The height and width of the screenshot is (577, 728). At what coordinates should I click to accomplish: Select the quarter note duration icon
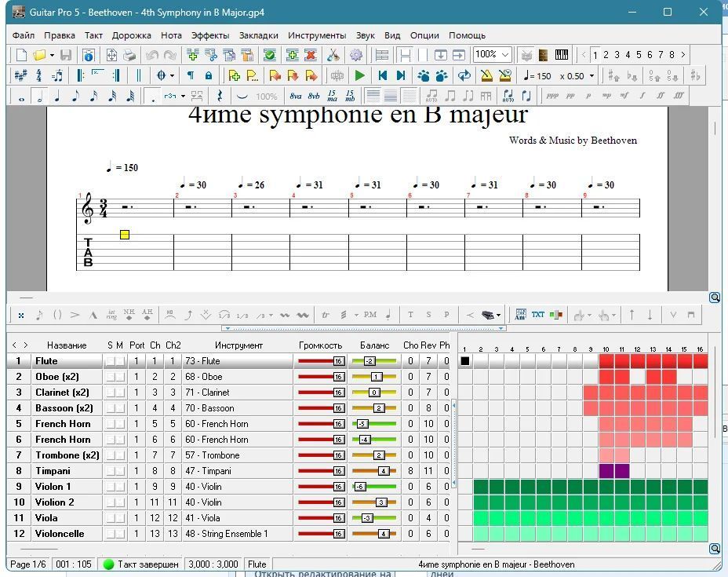[x=57, y=96]
